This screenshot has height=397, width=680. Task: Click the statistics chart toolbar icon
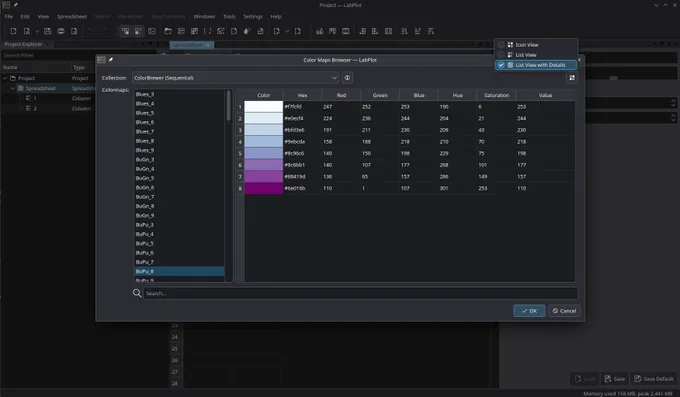coord(319,31)
